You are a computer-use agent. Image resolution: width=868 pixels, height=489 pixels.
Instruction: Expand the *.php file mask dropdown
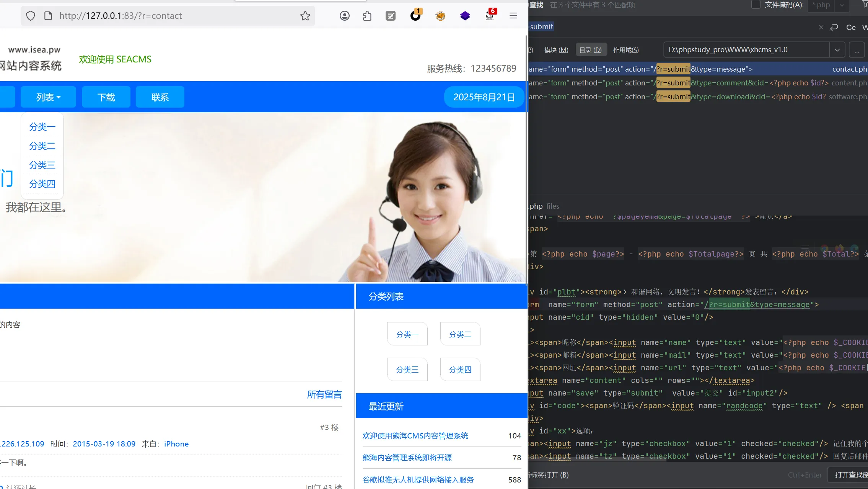(x=842, y=5)
